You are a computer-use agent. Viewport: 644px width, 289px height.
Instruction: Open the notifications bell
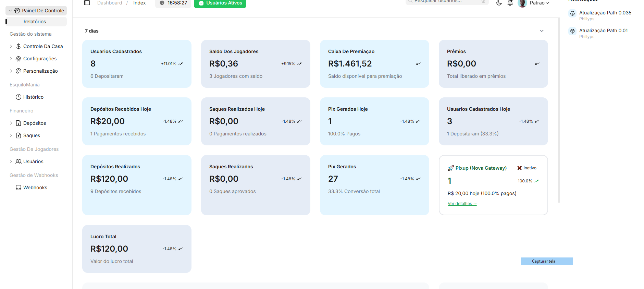(510, 3)
